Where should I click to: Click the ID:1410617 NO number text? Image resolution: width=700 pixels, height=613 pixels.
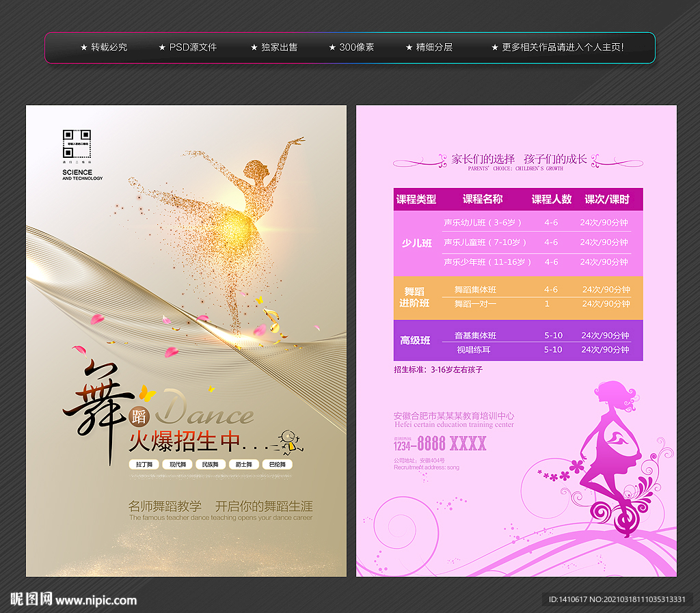click(x=617, y=599)
